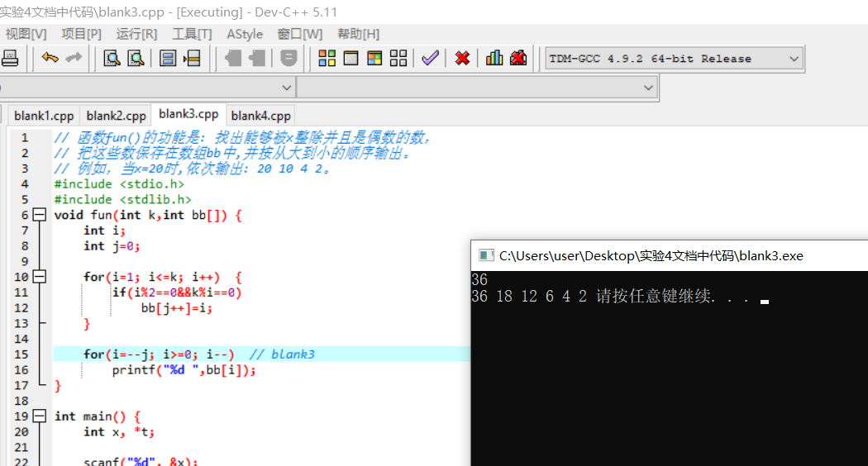Click the Goto line icon
Viewport: 868px width, 466px height.
192,58
